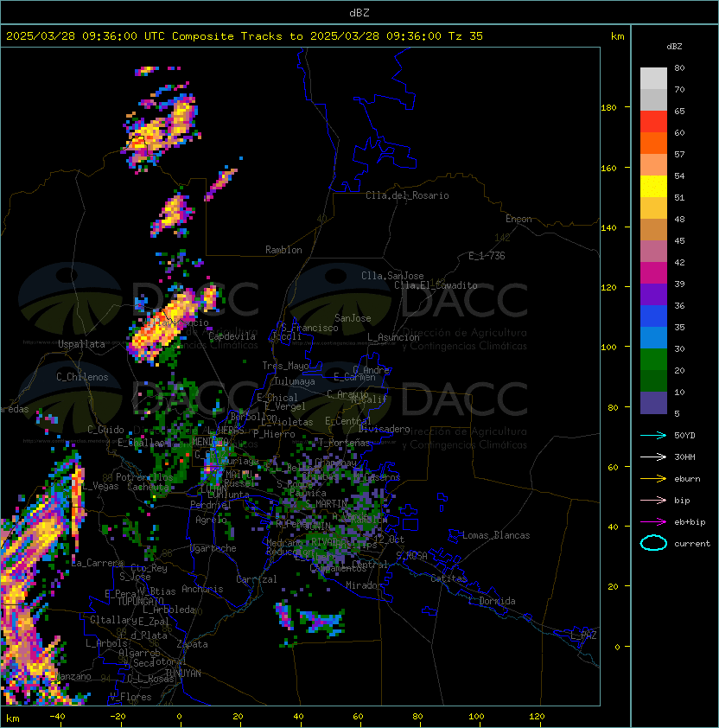This screenshot has width=719, height=728.
Task: Click the cyan 'current' ellipse in legend
Action: 653,543
